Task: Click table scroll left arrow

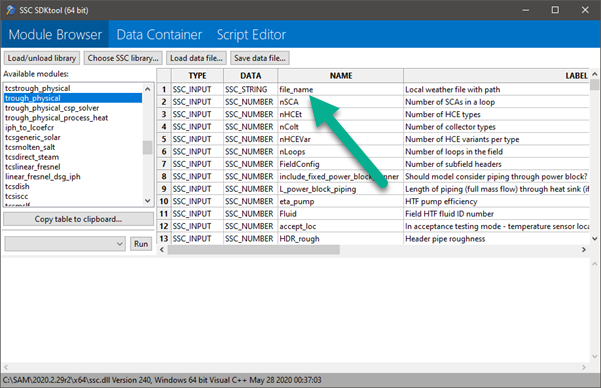Action: click(x=162, y=250)
